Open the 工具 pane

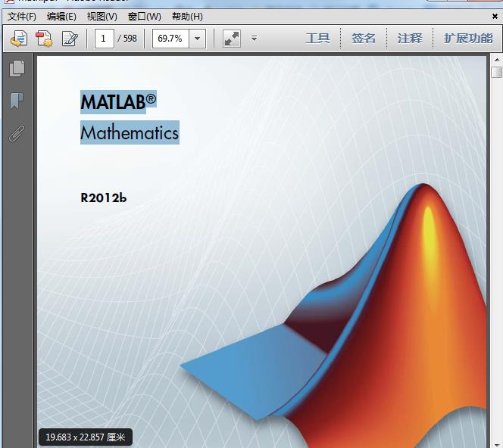click(317, 39)
